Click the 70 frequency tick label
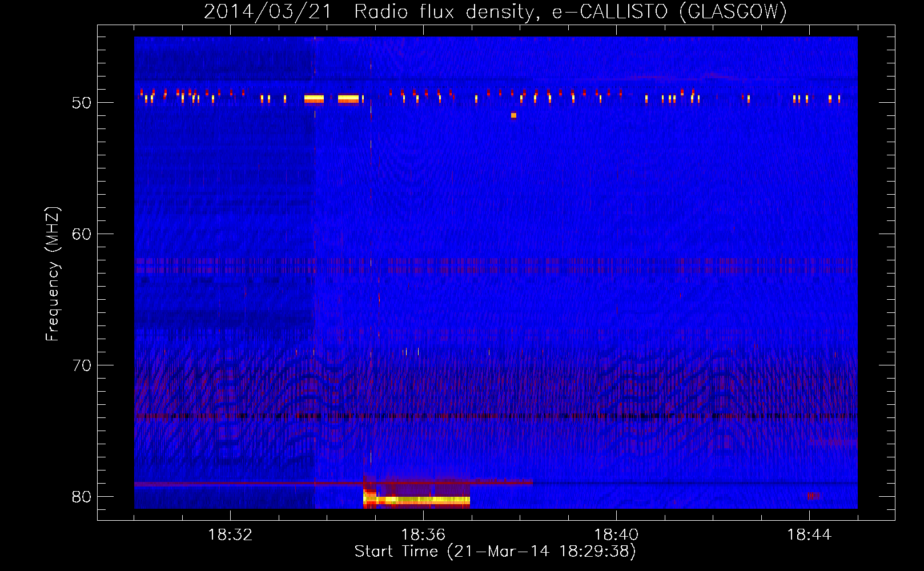The width and height of the screenshot is (924, 571). pyautogui.click(x=82, y=365)
